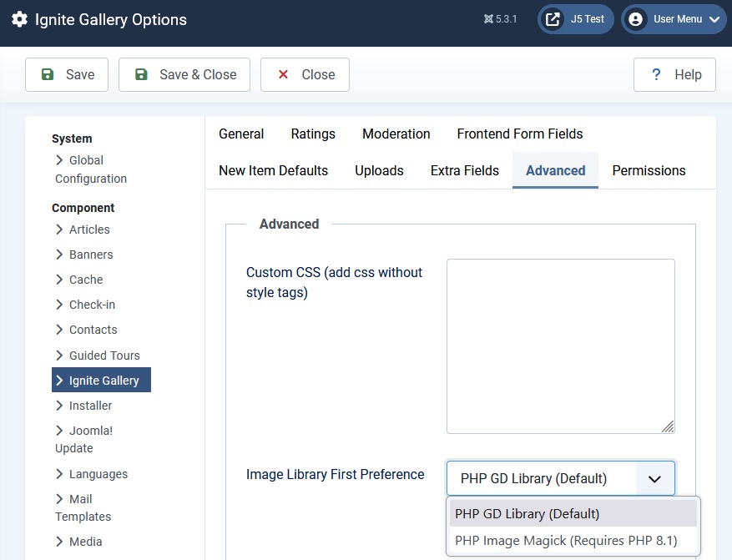Click the gear icon beside Ignite Gallery Options
Screen dimensions: 732x560
[x=19, y=19]
